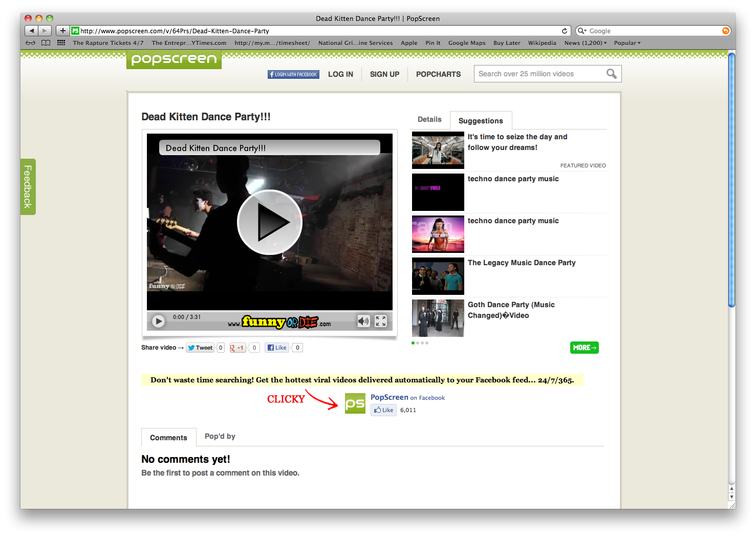Open the SIGN UP link
The height and width of the screenshot is (537, 756).
click(x=384, y=74)
